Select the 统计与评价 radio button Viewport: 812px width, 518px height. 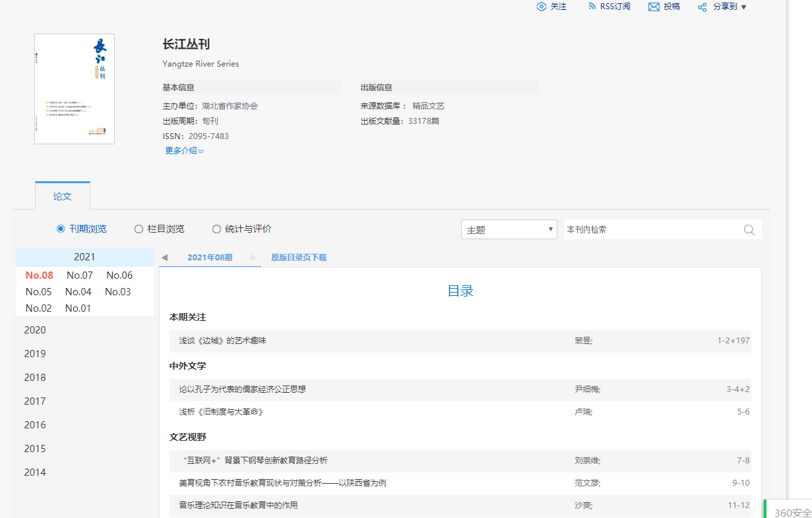pos(216,229)
